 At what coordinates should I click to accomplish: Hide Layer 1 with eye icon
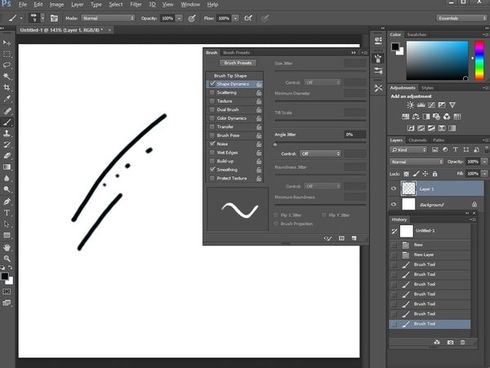point(394,189)
